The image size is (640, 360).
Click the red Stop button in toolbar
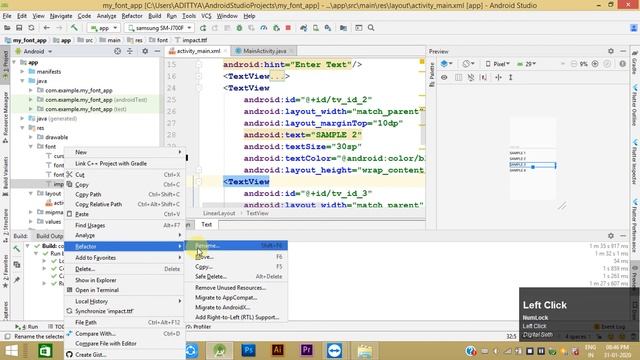(288, 28)
